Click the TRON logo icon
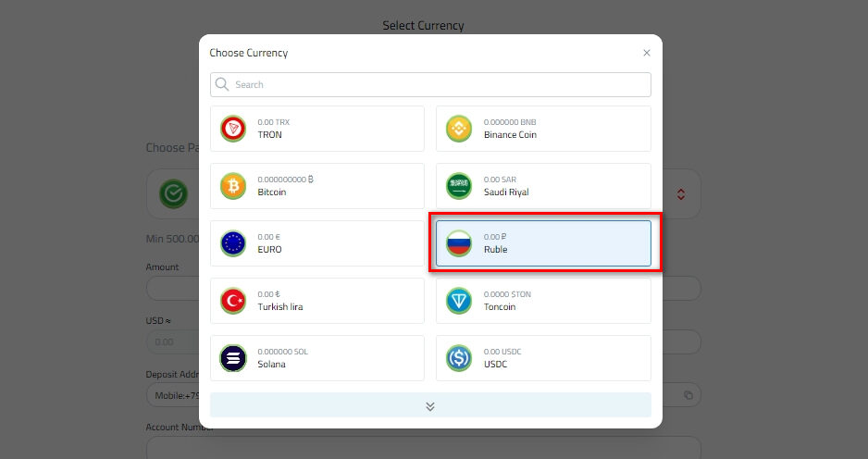The width and height of the screenshot is (868, 459). (x=233, y=129)
